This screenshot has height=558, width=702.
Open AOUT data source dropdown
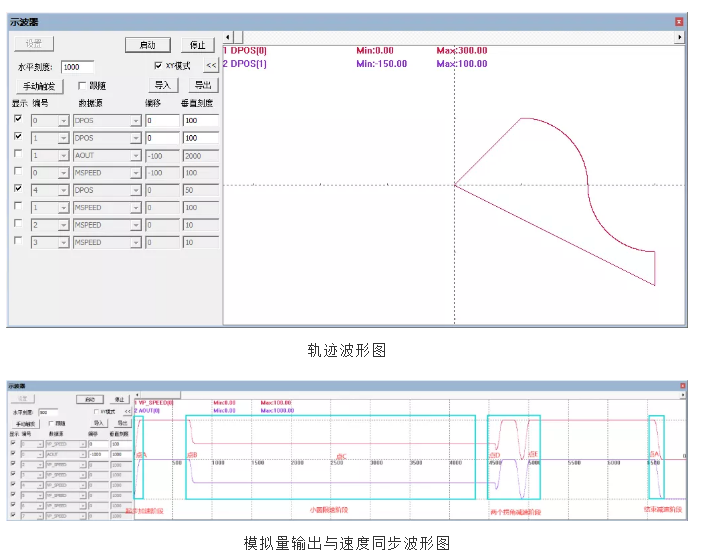click(x=136, y=156)
